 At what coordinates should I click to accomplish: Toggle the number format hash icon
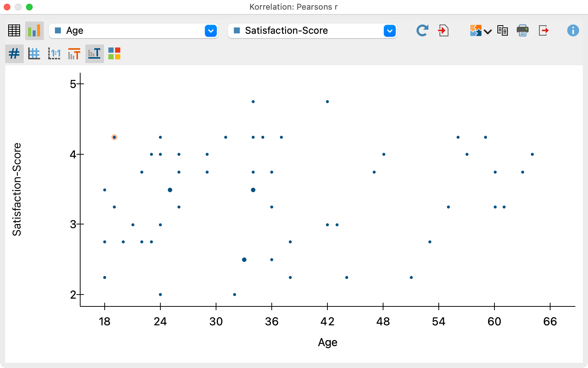point(14,53)
